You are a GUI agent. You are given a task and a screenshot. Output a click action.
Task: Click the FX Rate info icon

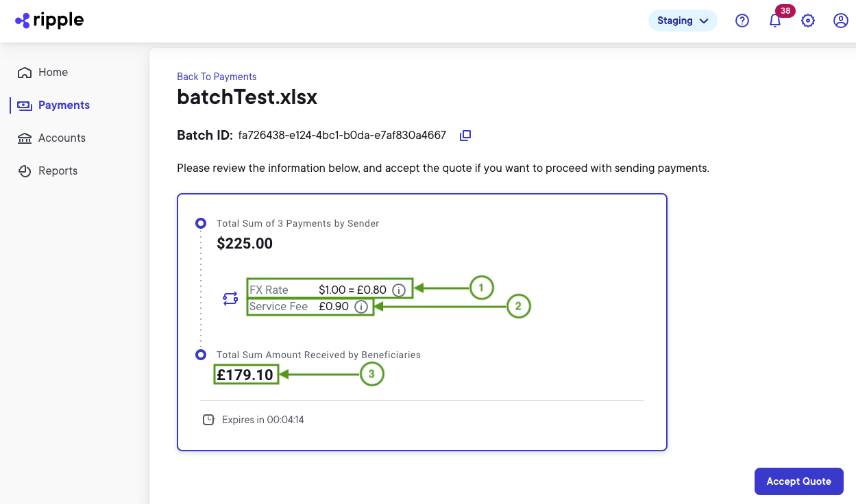(x=399, y=290)
